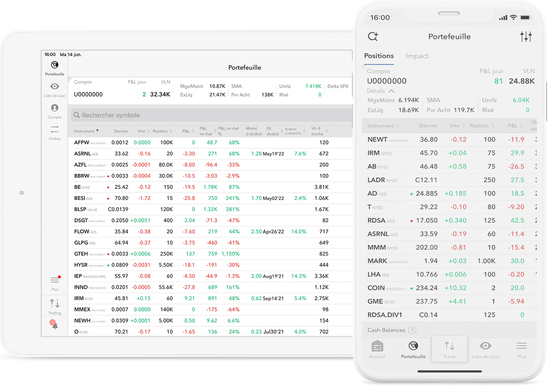
Task: Click search magnifier icon on tablet
Action: coord(77,115)
